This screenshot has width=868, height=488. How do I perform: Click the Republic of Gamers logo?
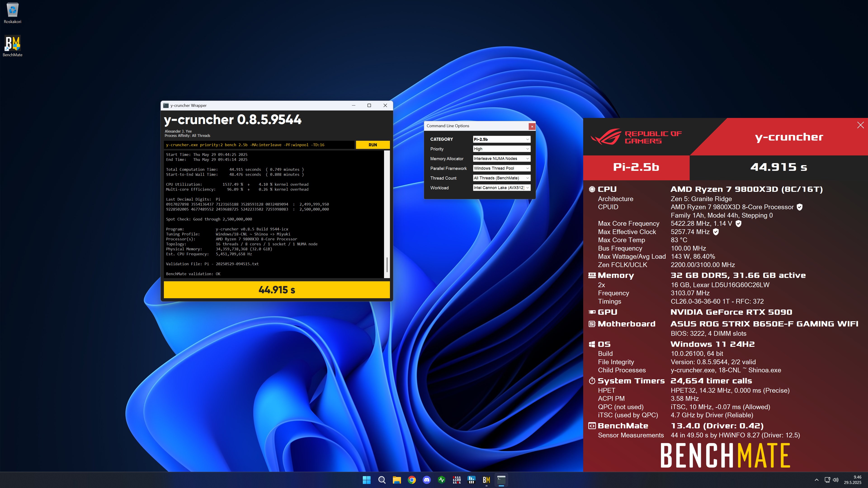636,137
